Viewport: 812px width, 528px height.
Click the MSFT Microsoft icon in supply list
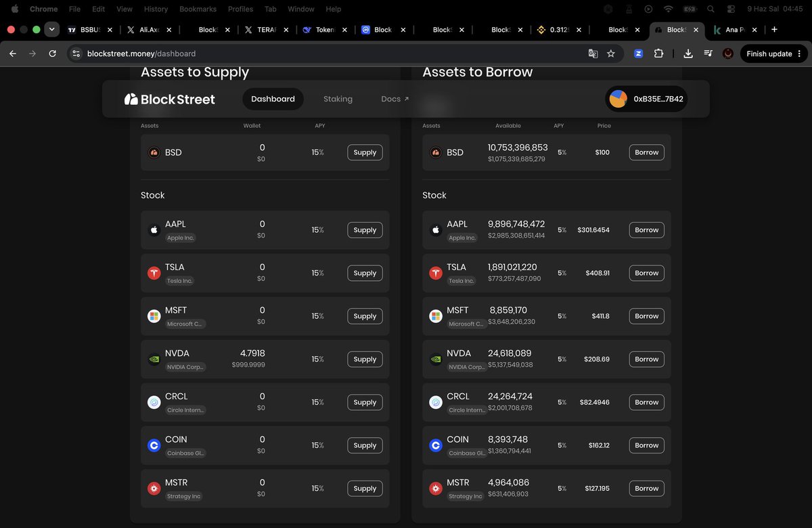pos(154,316)
